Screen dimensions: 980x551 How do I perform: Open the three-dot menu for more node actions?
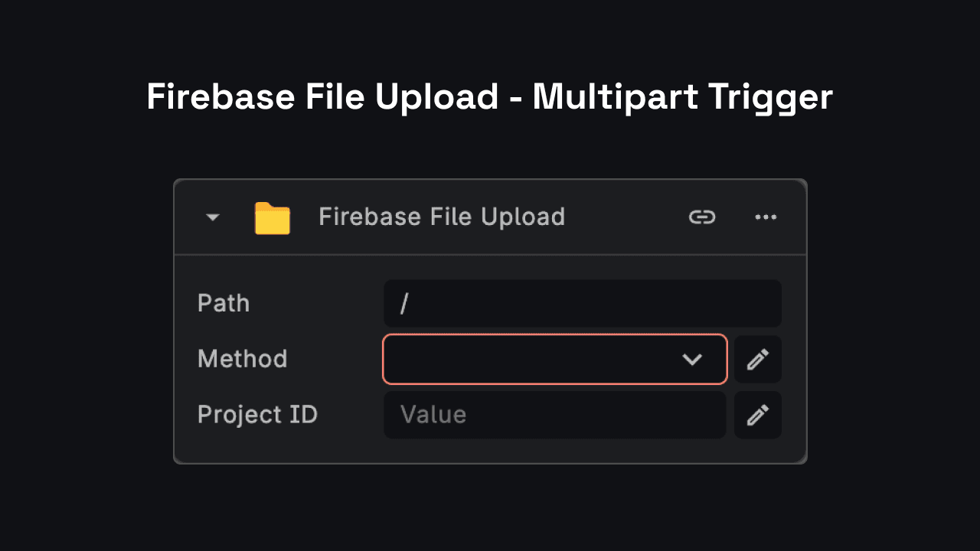coord(766,217)
